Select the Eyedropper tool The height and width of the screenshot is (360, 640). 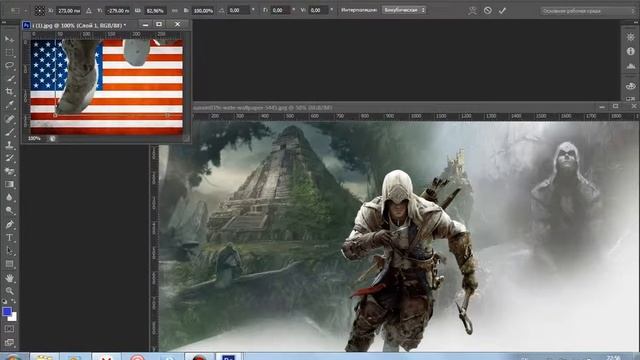tap(9, 105)
